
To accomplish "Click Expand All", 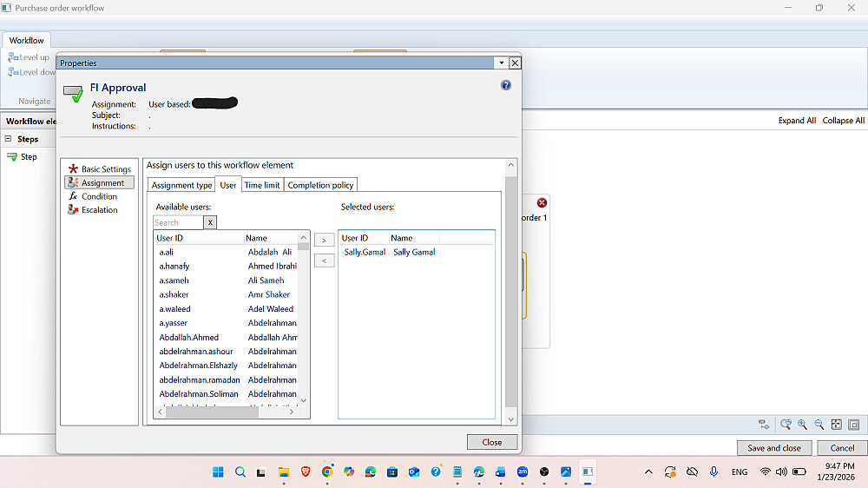I will [797, 120].
